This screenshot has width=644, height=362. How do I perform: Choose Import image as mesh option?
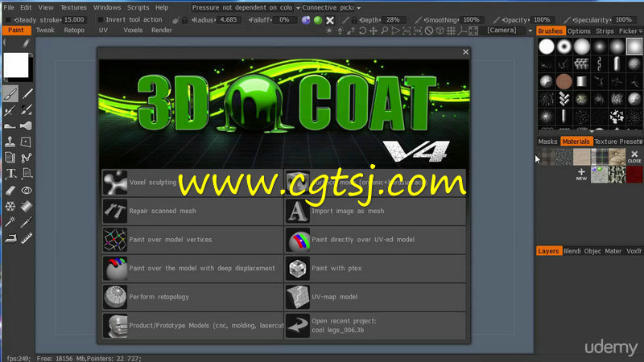pyautogui.click(x=375, y=211)
